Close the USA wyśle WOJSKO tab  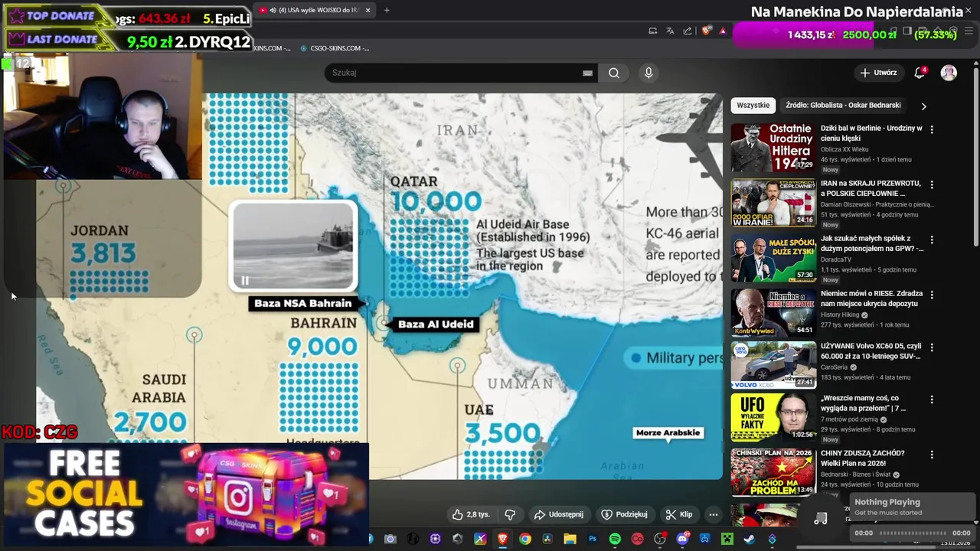367,10
